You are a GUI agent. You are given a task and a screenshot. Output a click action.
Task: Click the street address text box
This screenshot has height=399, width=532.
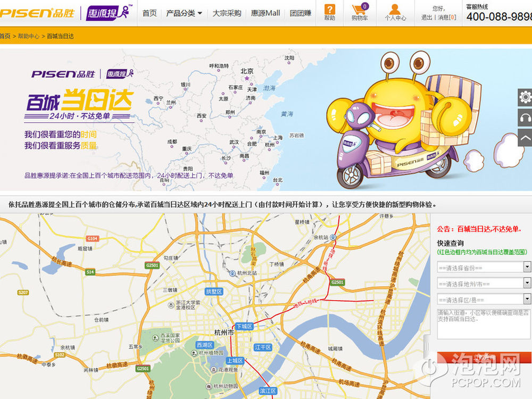484,324
